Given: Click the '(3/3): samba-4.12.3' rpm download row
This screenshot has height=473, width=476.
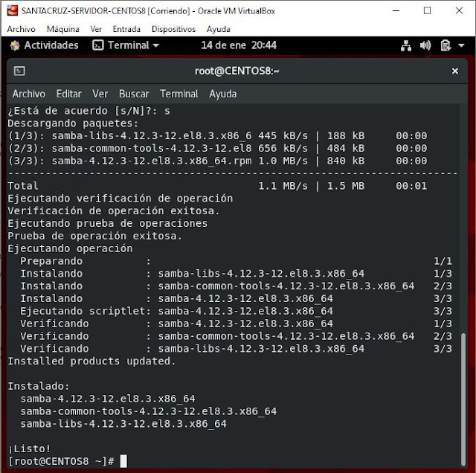Looking at the screenshot, I should click(x=217, y=161).
